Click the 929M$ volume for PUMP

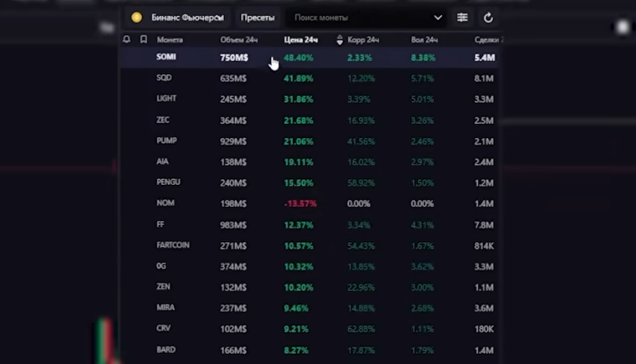point(233,142)
